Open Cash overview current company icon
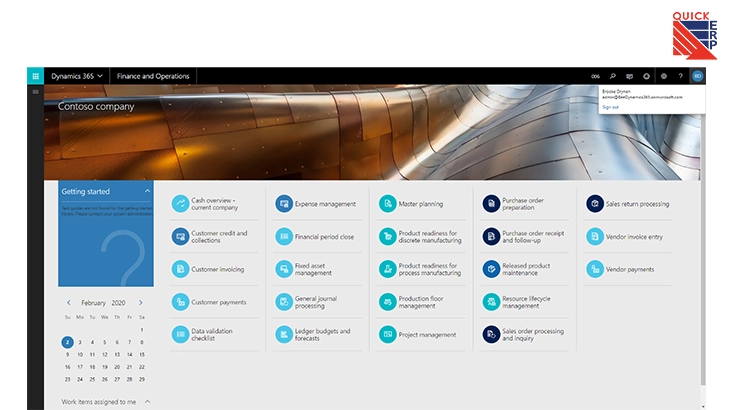Image resolution: width=729 pixels, height=410 pixels. [x=180, y=204]
